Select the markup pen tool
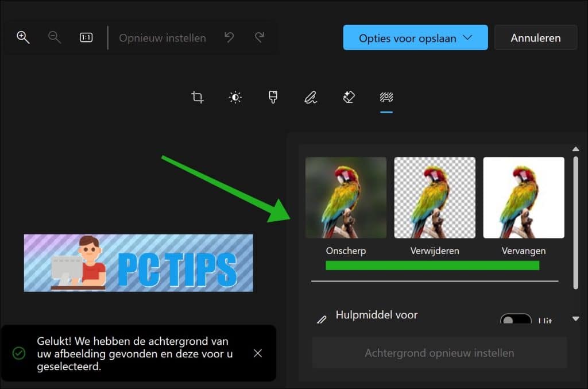The image size is (588, 389). (x=311, y=97)
